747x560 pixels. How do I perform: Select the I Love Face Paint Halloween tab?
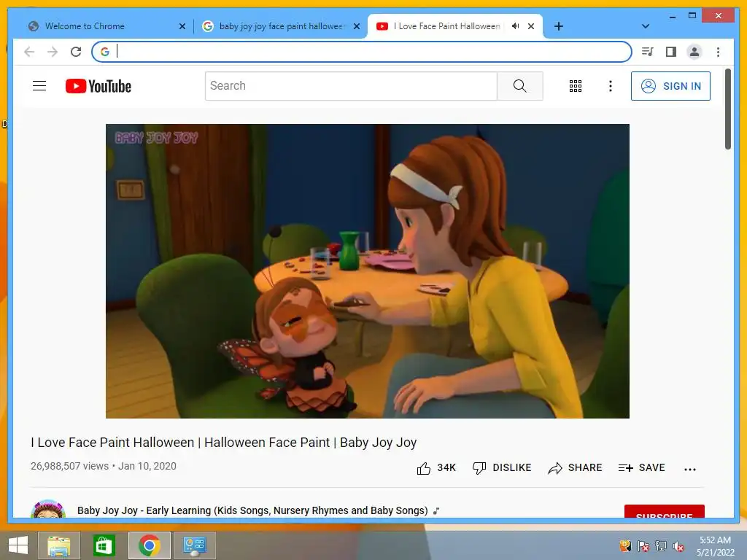(x=447, y=26)
